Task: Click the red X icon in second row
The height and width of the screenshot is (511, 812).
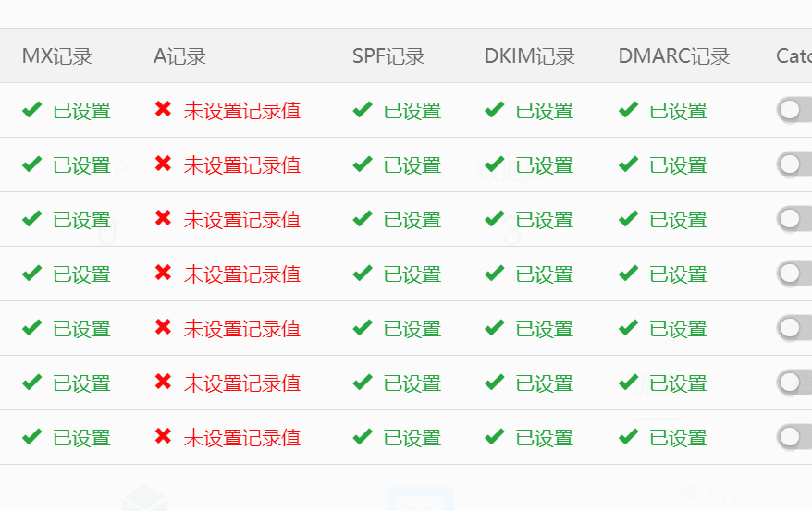Action: tap(164, 164)
